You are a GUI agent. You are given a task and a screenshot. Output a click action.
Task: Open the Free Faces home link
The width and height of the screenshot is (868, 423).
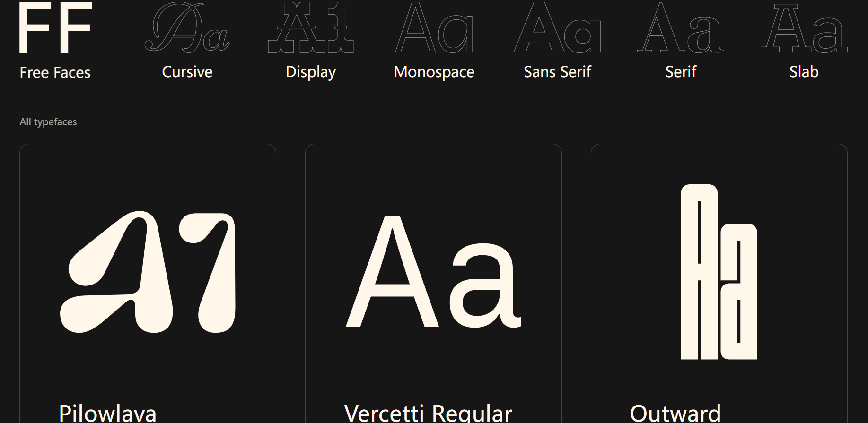pos(55,72)
